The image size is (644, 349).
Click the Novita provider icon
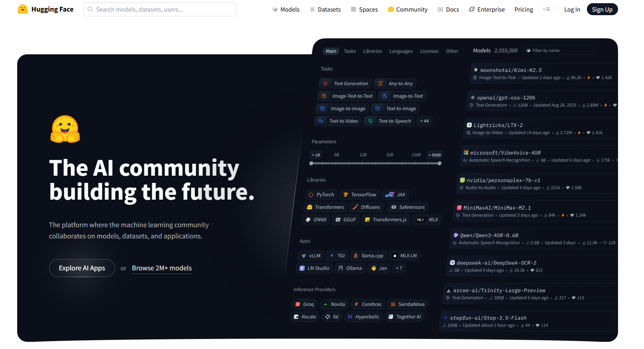(x=326, y=304)
